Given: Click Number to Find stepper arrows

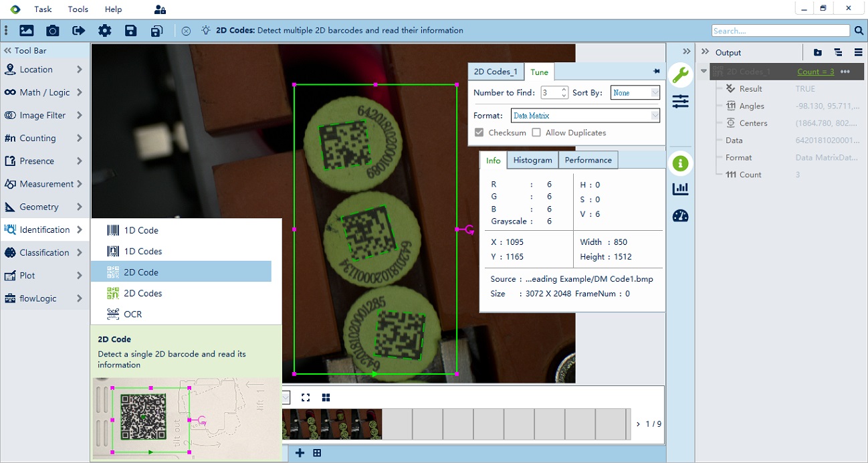Looking at the screenshot, I should pos(564,92).
